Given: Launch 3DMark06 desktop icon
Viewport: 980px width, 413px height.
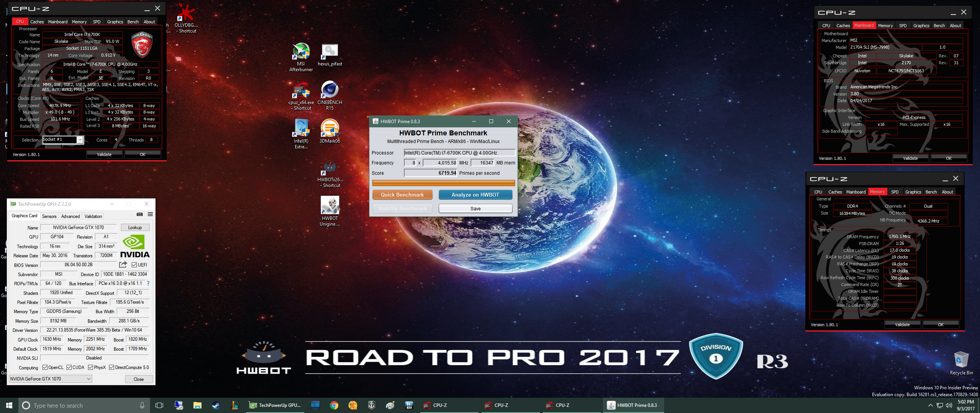Looking at the screenshot, I should (330, 132).
